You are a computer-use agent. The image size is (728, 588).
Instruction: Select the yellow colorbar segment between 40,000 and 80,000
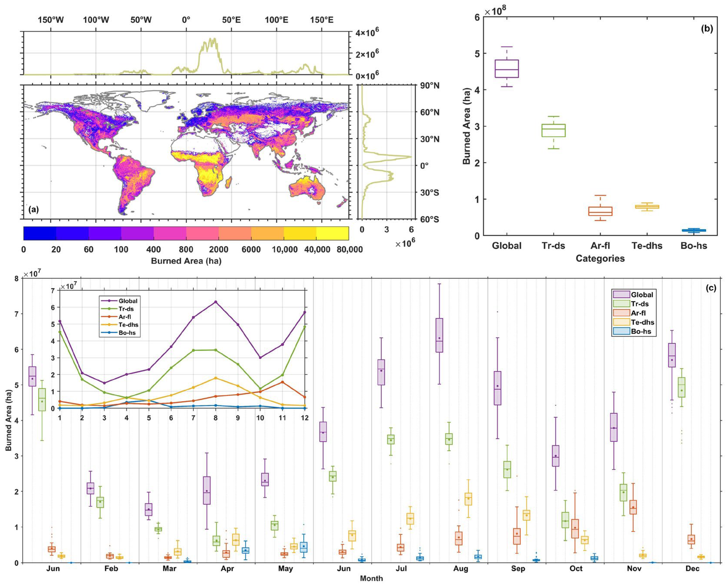coord(333,233)
